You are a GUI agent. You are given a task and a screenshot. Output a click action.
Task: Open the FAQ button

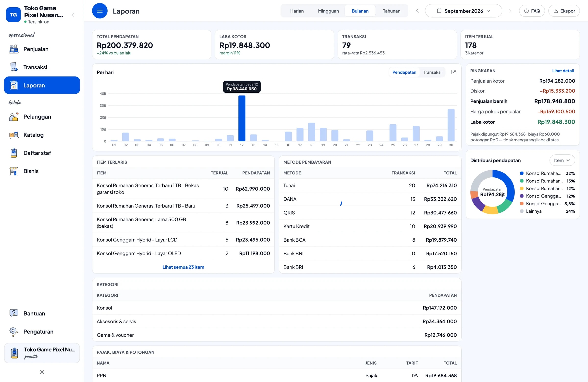tap(532, 11)
